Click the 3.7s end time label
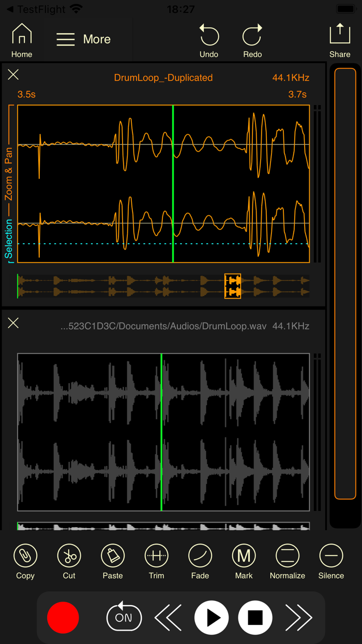Image resolution: width=362 pixels, height=644 pixels. 297,94
